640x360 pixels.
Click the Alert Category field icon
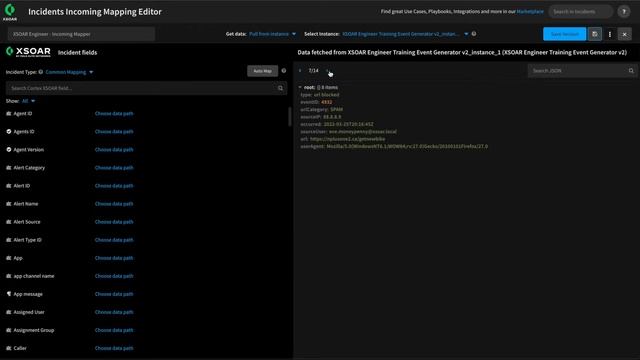(x=9, y=168)
